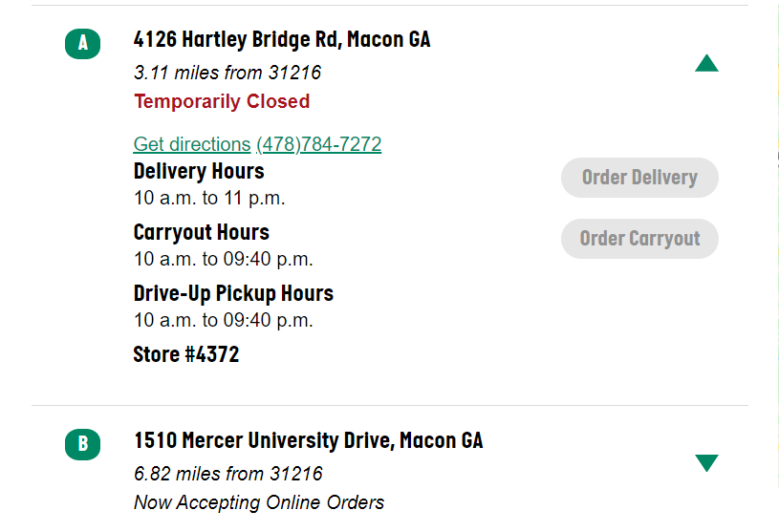Click the Delivery Hours heading

(x=199, y=172)
